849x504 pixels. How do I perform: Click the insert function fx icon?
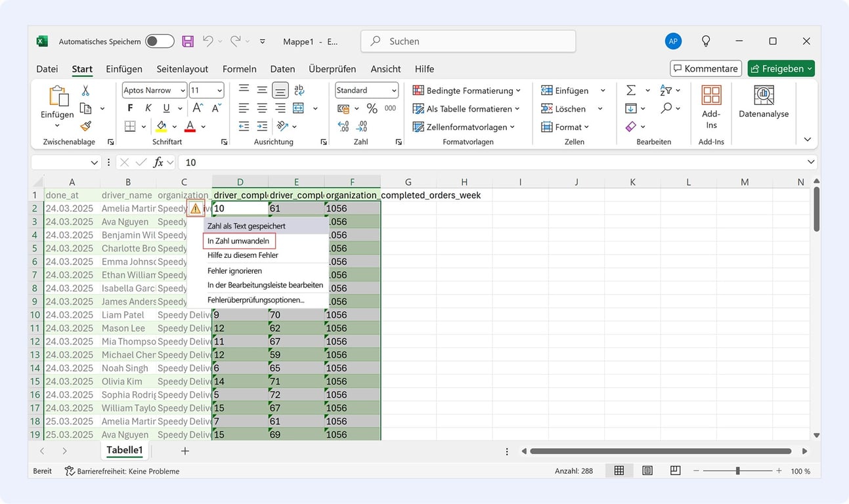coord(158,162)
